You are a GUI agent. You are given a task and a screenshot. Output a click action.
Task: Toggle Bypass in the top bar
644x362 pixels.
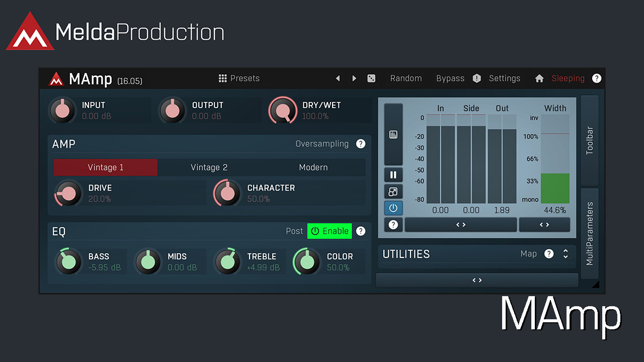[x=450, y=78]
